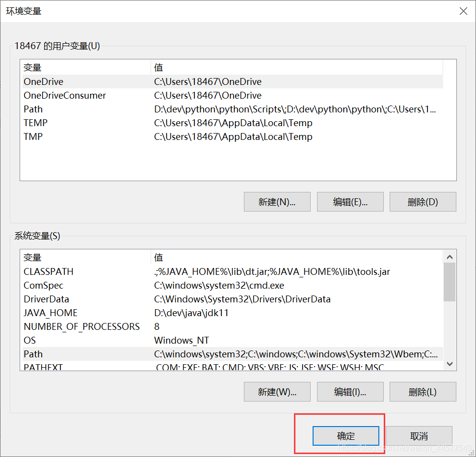Select the CLASSPATH system variable

coord(233,271)
